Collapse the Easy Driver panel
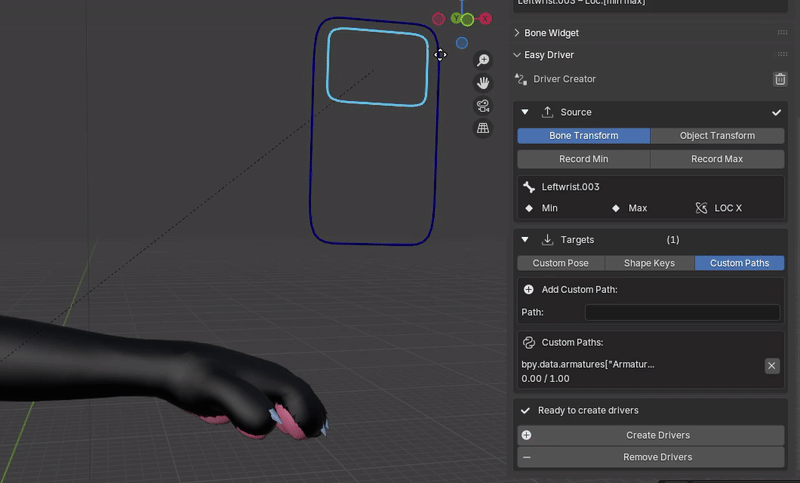Screen dimensions: 800x483 click(x=517, y=55)
